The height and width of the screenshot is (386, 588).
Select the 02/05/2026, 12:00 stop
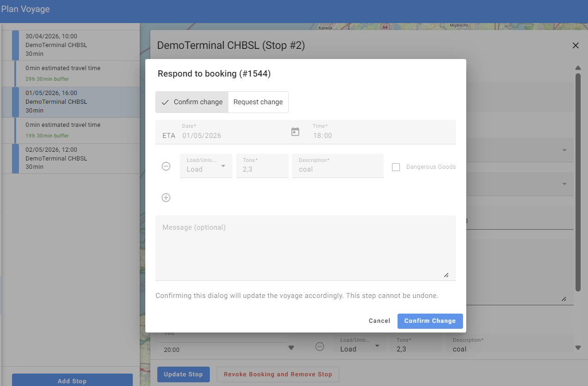pyautogui.click(x=69, y=158)
